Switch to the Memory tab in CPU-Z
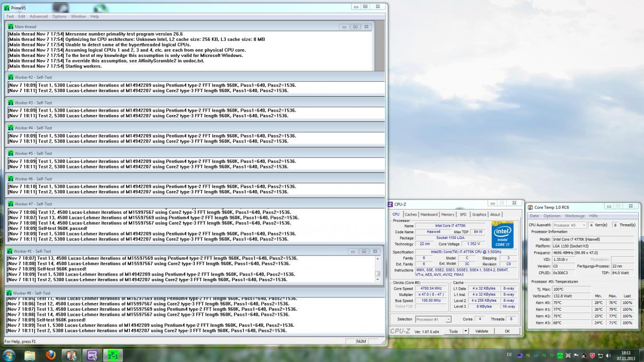 (x=448, y=214)
